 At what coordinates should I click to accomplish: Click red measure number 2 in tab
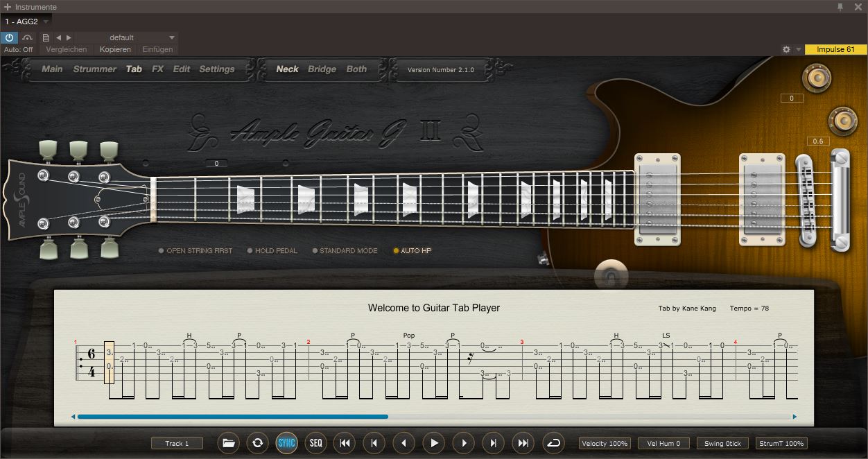[x=309, y=342]
